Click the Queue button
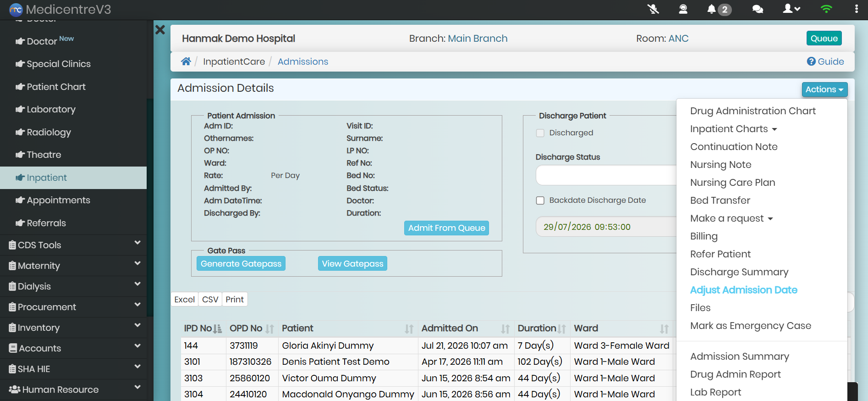 (824, 39)
